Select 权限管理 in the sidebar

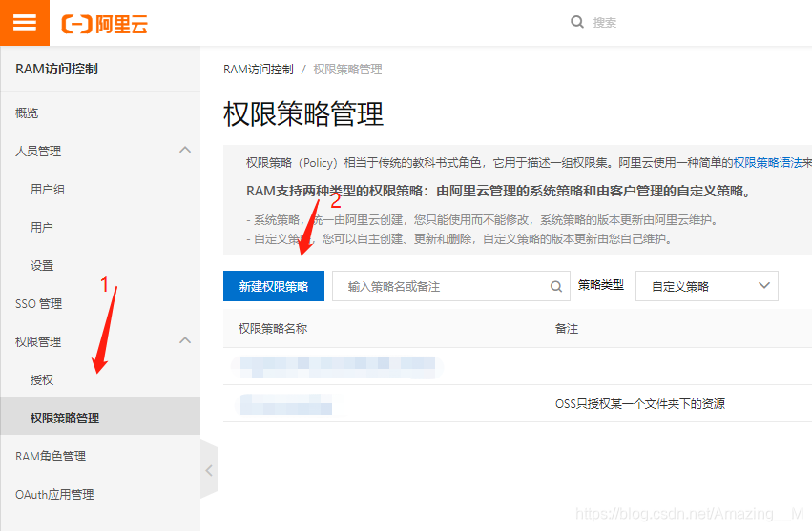[38, 341]
